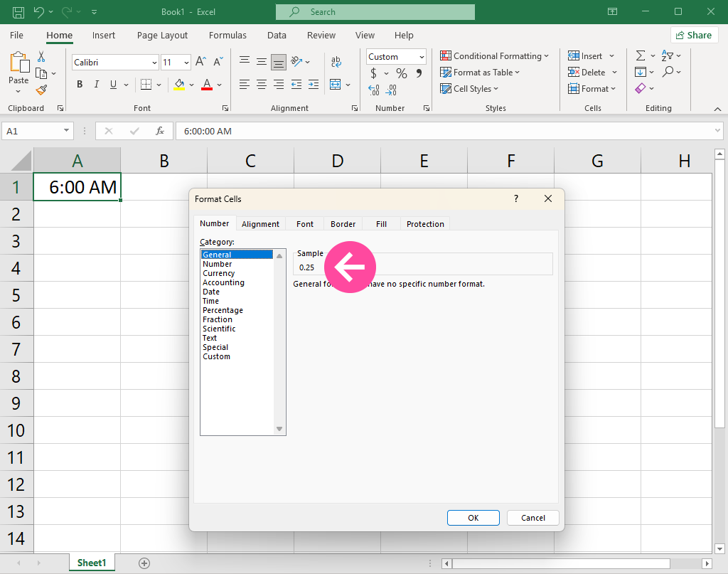Add a new sheet with plus icon
The width and height of the screenshot is (728, 574).
click(144, 563)
